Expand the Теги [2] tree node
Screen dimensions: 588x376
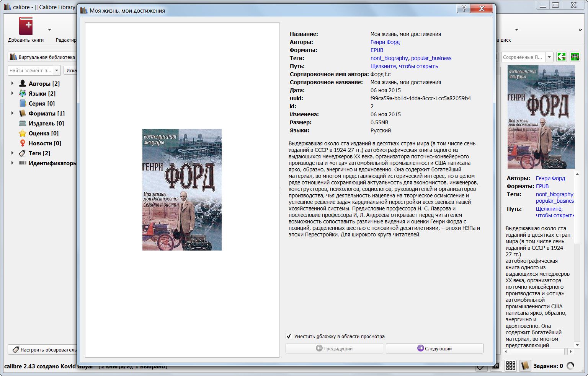(12, 153)
